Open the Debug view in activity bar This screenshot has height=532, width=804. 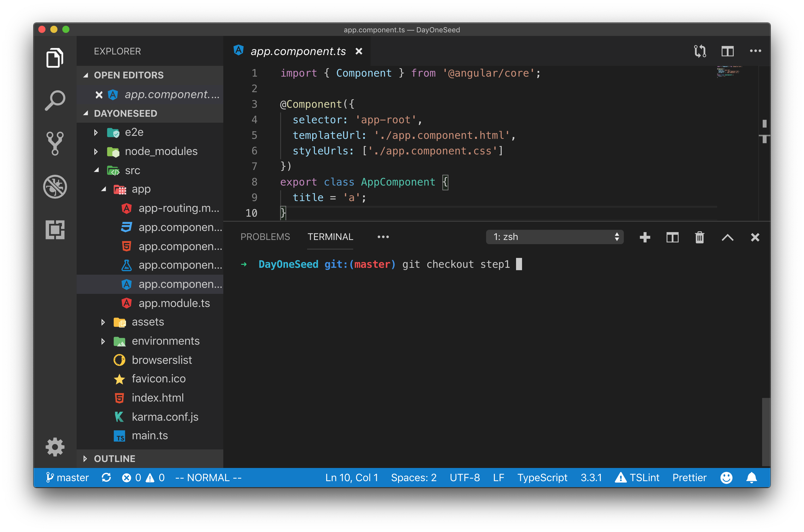point(55,187)
